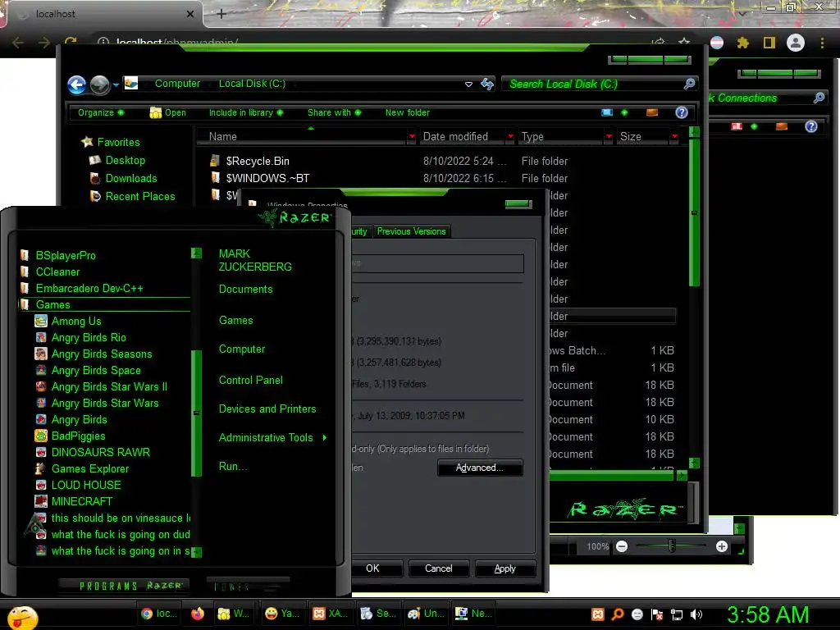This screenshot has width=840, height=630.
Task: Click the refresh icon beside address bar
Action: point(487,84)
